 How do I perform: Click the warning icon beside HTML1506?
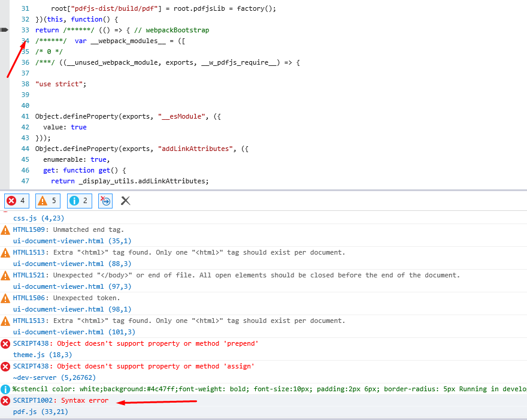(x=5, y=298)
